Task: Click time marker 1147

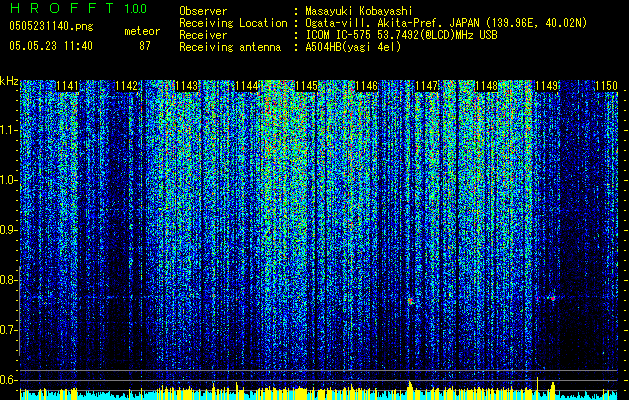Action: pyautogui.click(x=426, y=86)
